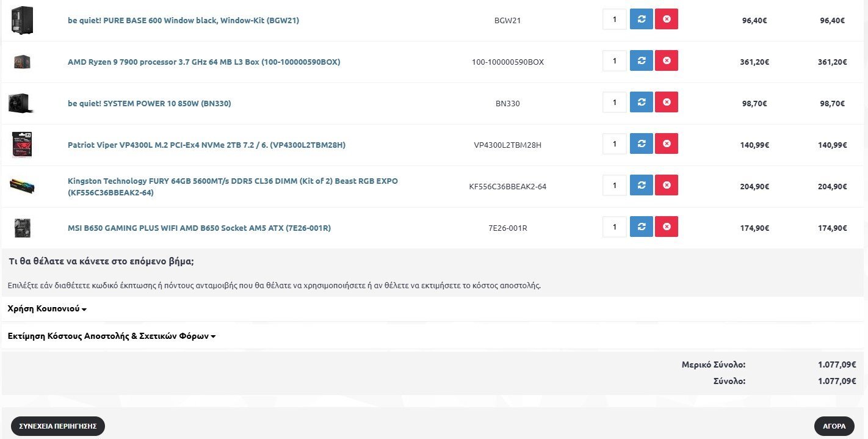Image resolution: width=868 pixels, height=439 pixels.
Task: Select Σύνολο amount 1.077,09€
Action: pos(837,381)
